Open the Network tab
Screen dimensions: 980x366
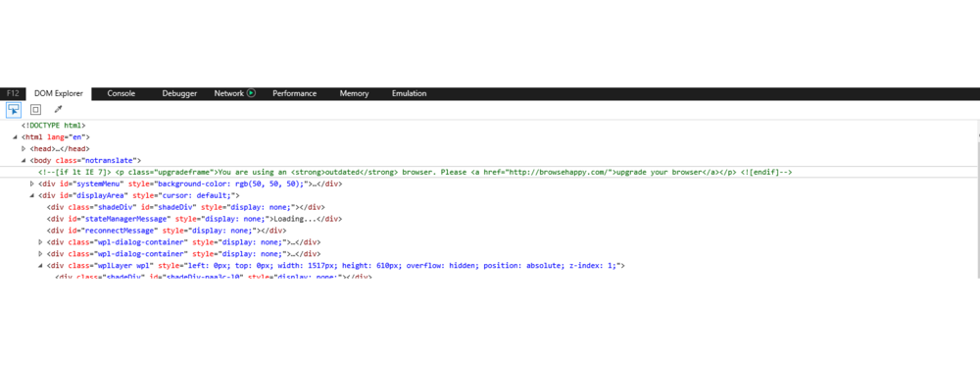228,93
